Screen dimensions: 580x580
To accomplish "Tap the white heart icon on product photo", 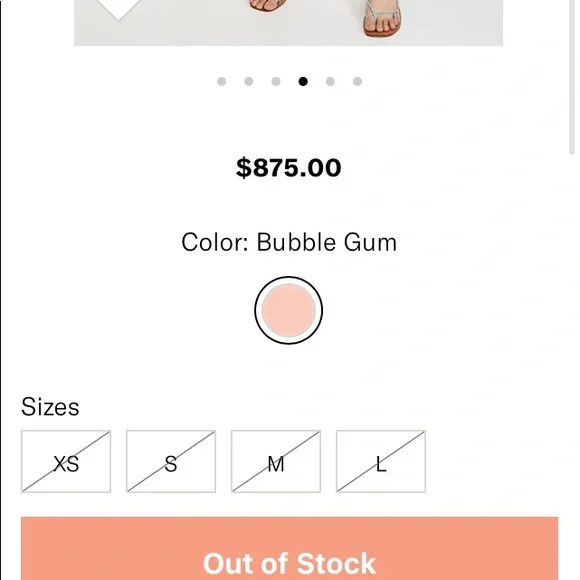I will point(119,9).
